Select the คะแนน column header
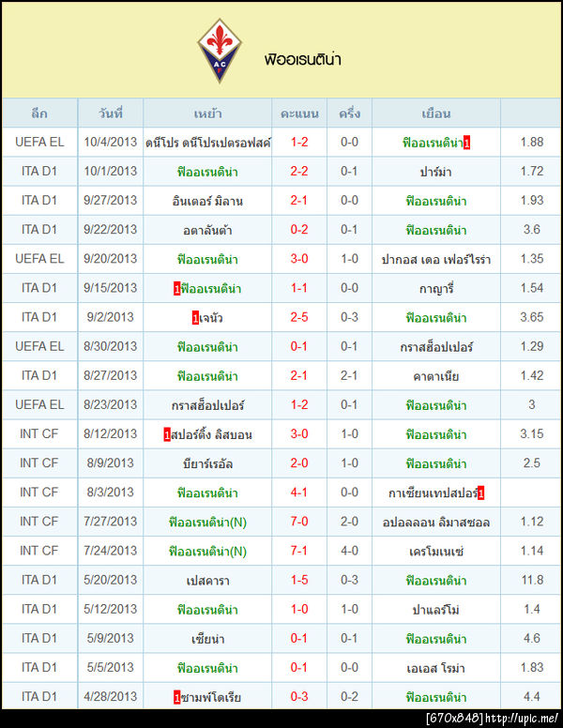 point(299,114)
